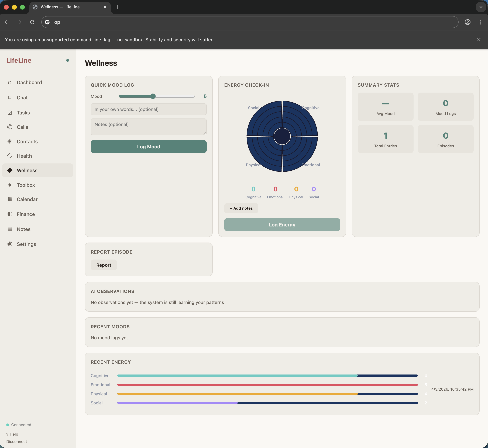Image resolution: width=488 pixels, height=448 pixels.
Task: Expand the Add notes section under Energy Check-In
Action: point(241,208)
